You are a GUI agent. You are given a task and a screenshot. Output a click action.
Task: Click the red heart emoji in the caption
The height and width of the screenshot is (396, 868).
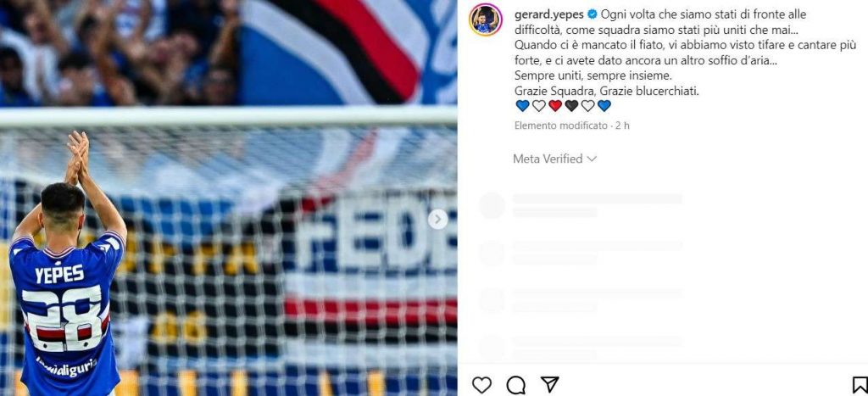point(555,105)
